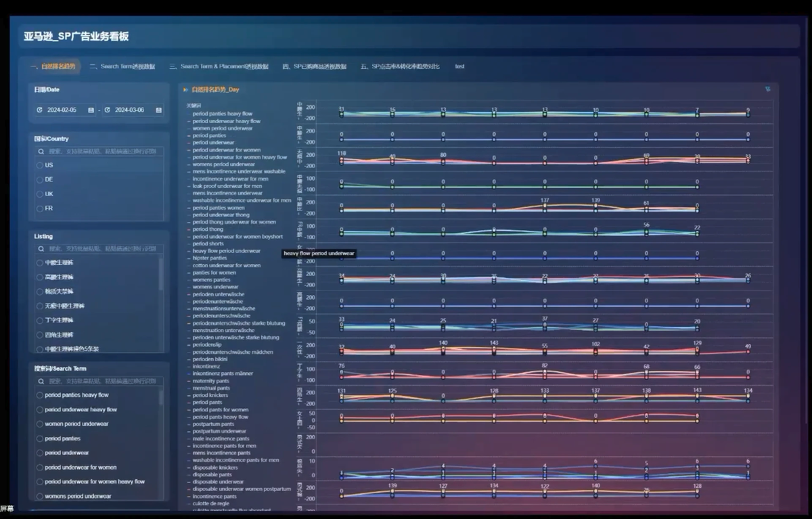Select the US country radio button
This screenshot has height=519, width=812.
click(x=40, y=165)
